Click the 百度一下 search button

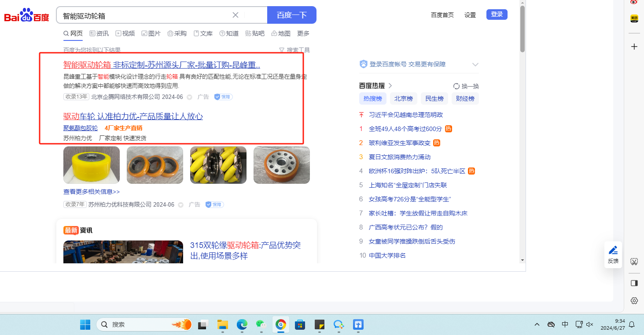292,15
